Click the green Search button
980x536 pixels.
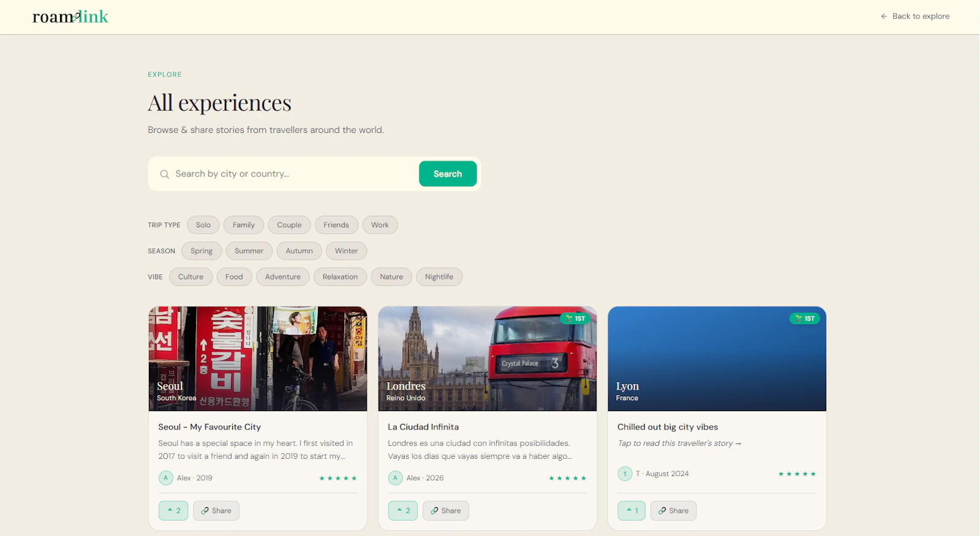[448, 174]
